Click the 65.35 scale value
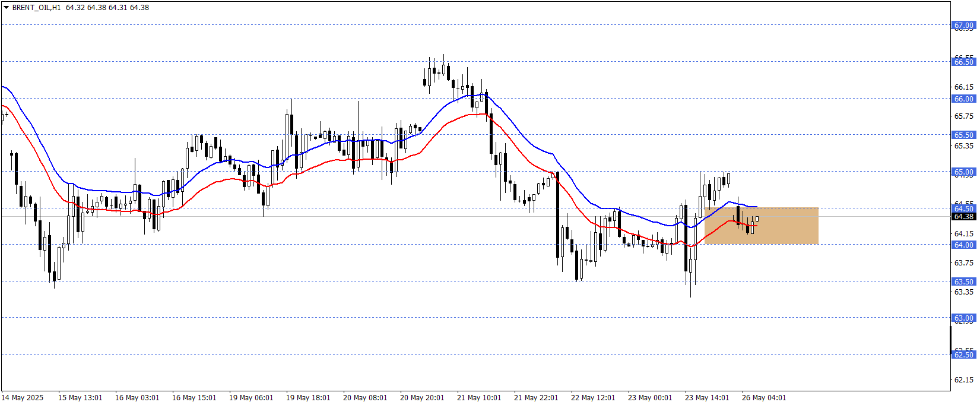980x405 pixels. [x=964, y=145]
